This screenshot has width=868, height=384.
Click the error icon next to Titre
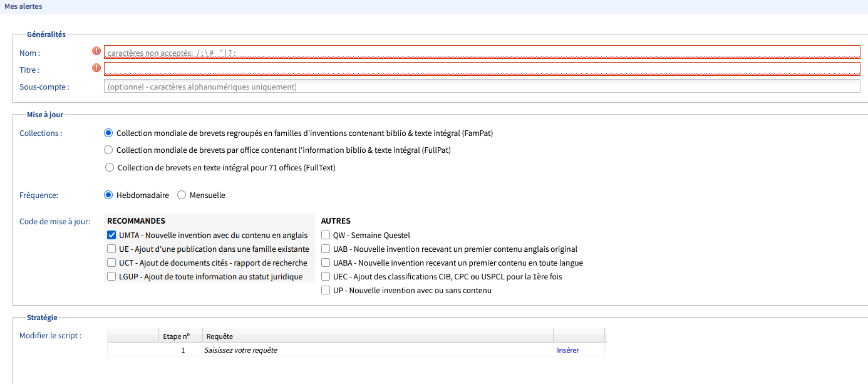click(96, 68)
